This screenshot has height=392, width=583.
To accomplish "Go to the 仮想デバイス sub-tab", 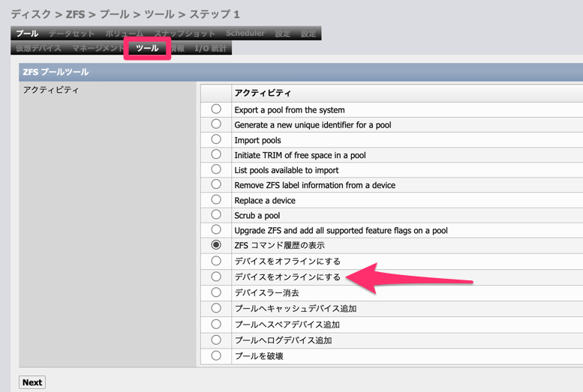I will pyautogui.click(x=38, y=49).
